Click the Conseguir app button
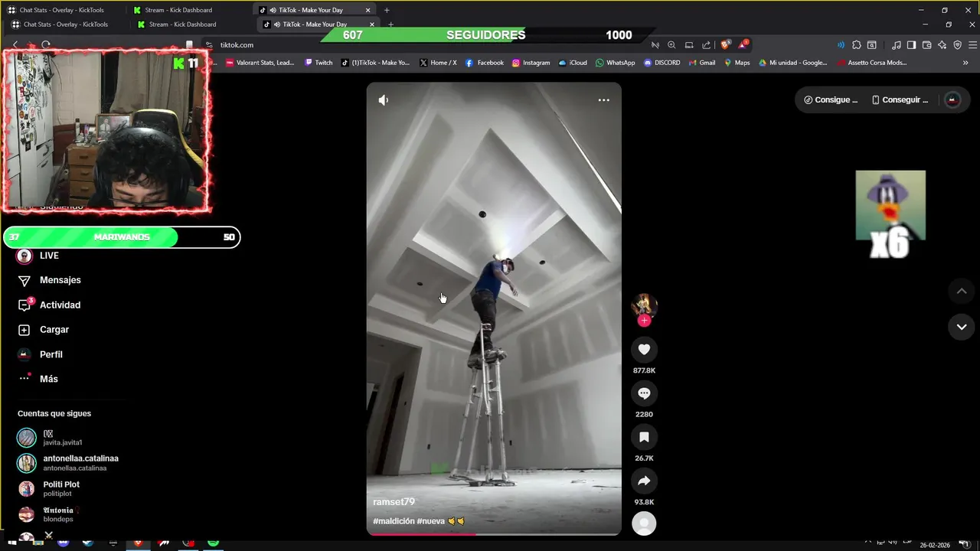This screenshot has width=980, height=551. click(x=899, y=100)
